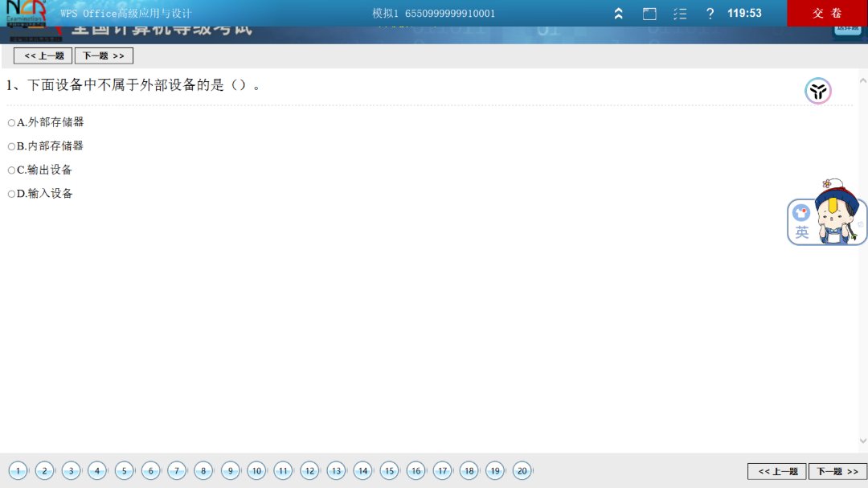The height and width of the screenshot is (488, 868).
Task: Submit the exam with 交卷 button
Action: [x=827, y=14]
